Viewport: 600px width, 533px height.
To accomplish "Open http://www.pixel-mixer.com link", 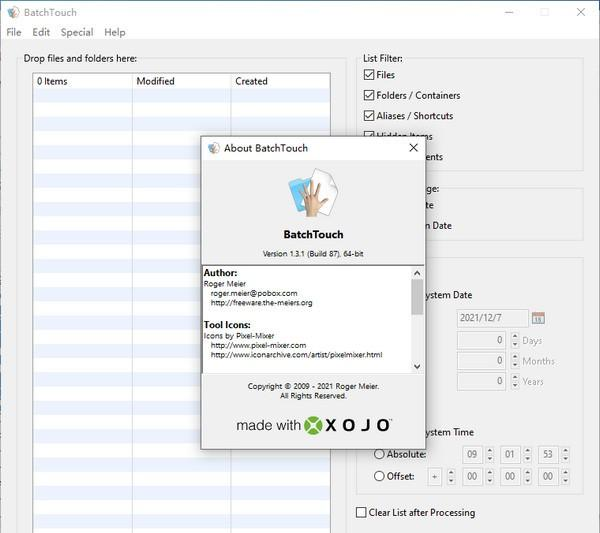I will click(x=258, y=345).
